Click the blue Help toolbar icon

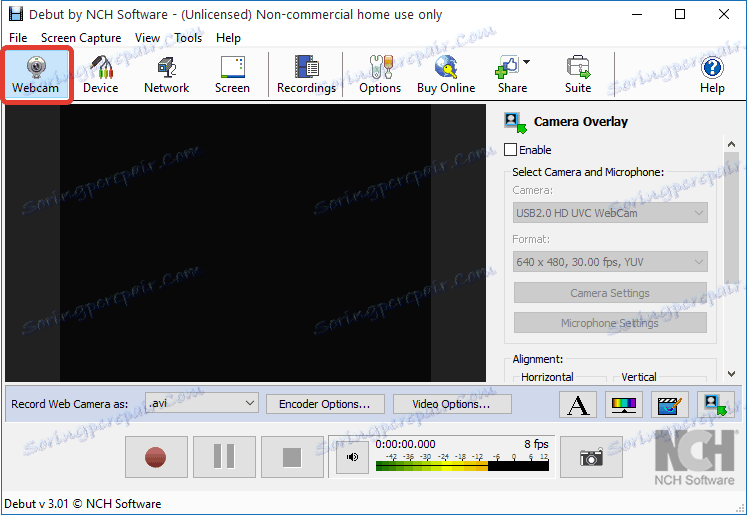point(712,74)
